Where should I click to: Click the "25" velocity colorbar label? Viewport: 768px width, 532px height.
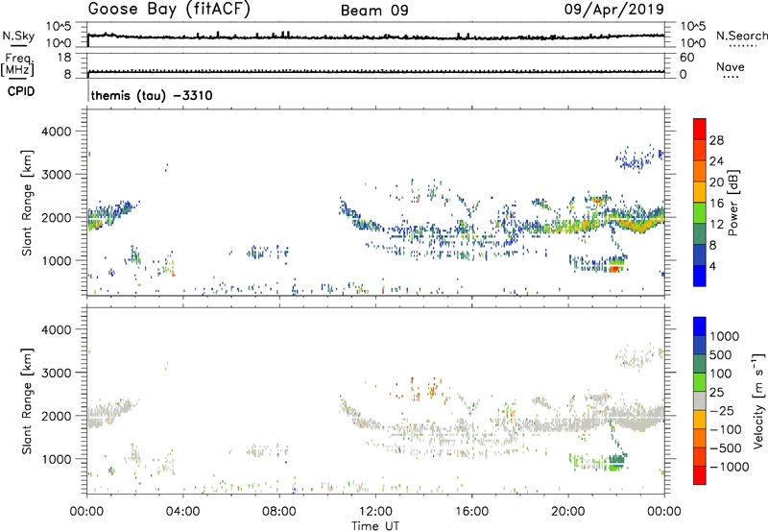coord(716,393)
